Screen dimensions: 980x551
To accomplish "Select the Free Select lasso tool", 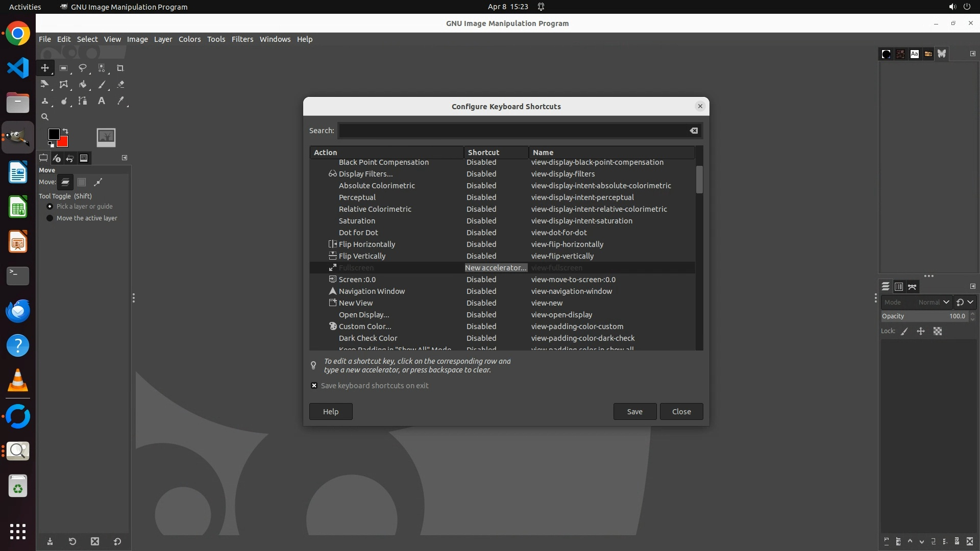I will click(82, 68).
